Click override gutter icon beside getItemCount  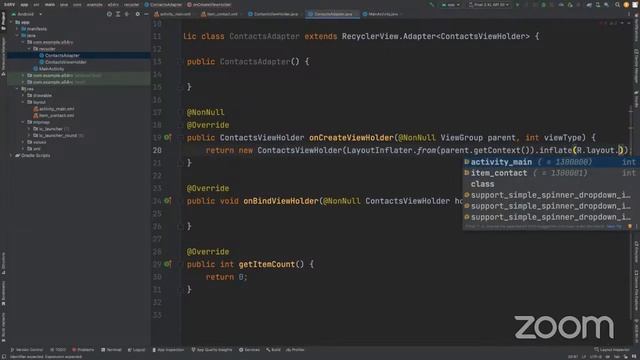pyautogui.click(x=167, y=264)
